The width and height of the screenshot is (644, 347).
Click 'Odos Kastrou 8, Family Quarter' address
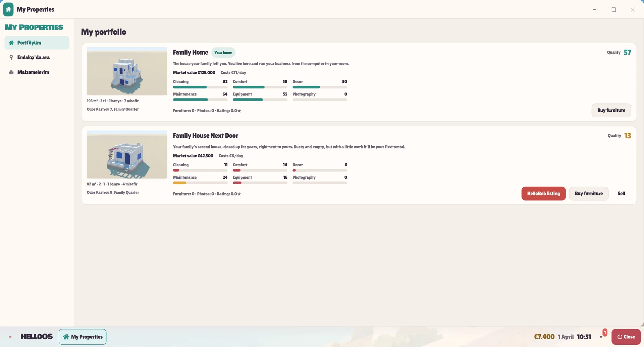(113, 192)
